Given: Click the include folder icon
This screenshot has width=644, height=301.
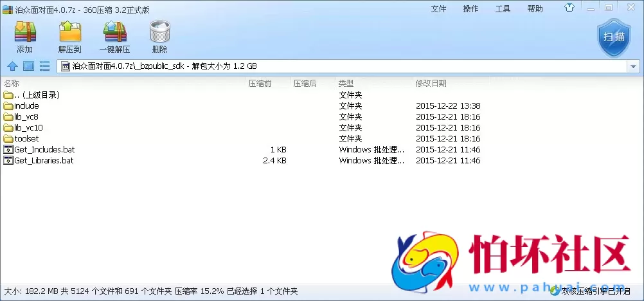Looking at the screenshot, I should pyautogui.click(x=8, y=105).
